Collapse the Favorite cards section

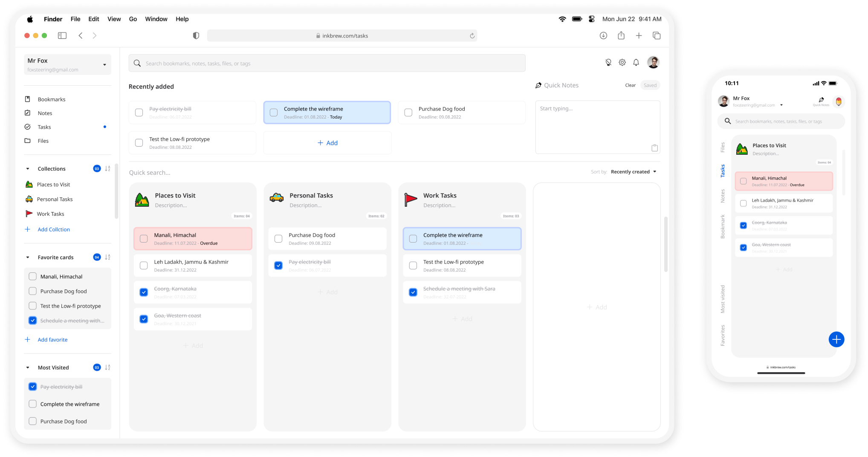28,257
